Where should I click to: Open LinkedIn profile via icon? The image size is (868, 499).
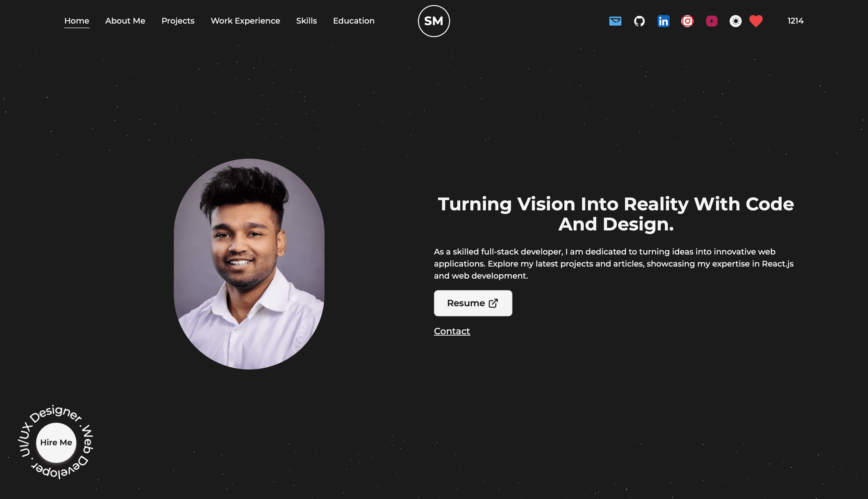(x=664, y=21)
